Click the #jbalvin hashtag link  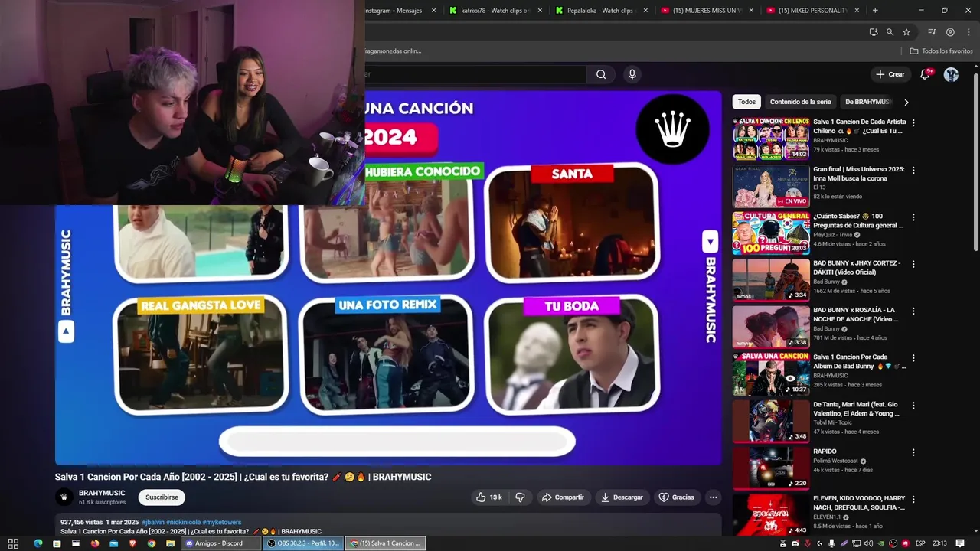pyautogui.click(x=153, y=522)
